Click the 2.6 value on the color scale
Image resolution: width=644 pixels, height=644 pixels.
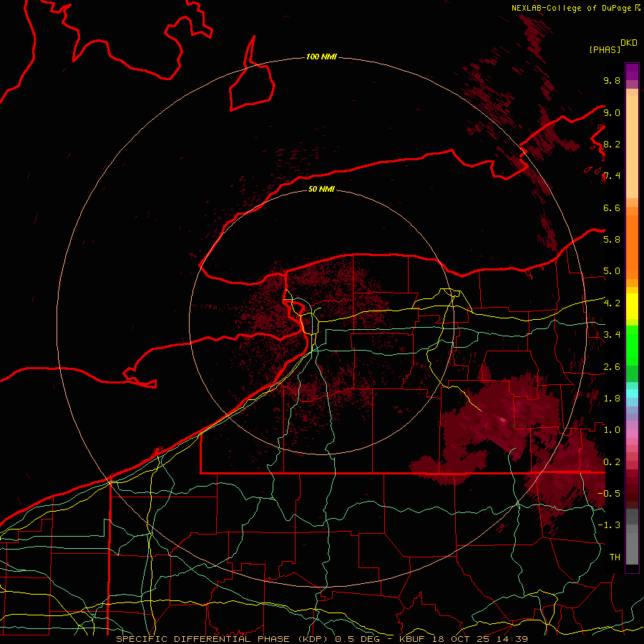pyautogui.click(x=612, y=366)
